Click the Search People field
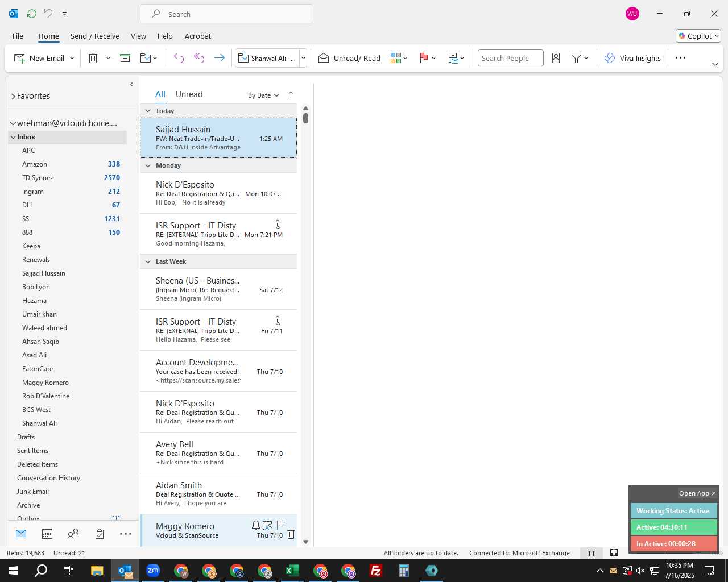728x582 pixels. (510, 58)
